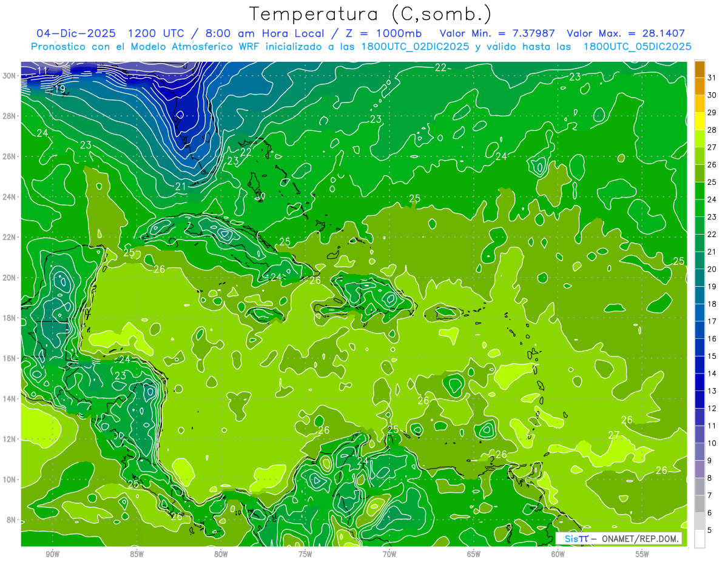Click the 13 label on the color scale

712,391
